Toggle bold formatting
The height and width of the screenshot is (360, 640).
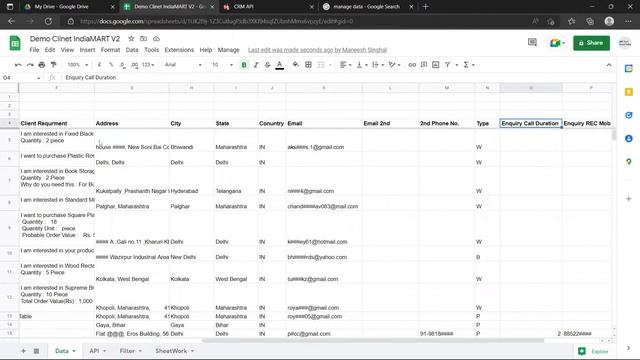click(244, 65)
